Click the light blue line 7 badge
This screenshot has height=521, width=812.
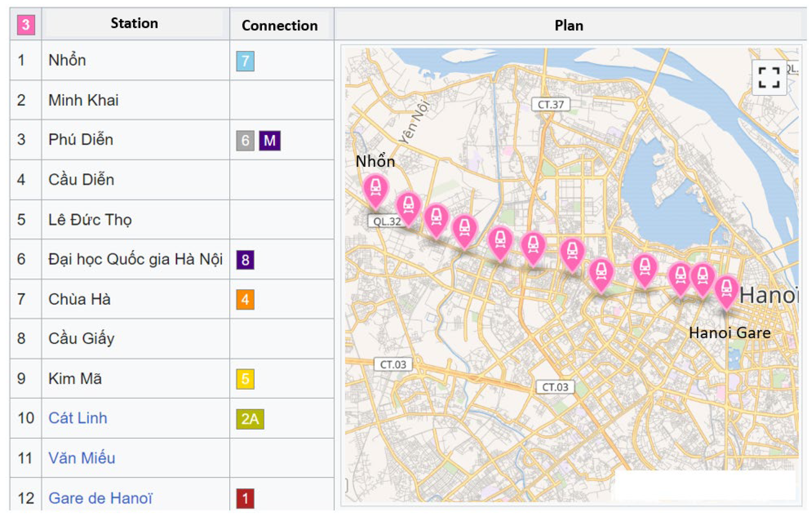[245, 61]
